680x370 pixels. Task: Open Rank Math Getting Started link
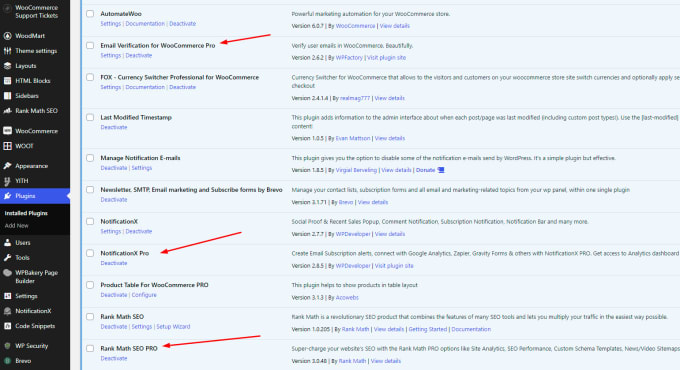tap(428, 329)
